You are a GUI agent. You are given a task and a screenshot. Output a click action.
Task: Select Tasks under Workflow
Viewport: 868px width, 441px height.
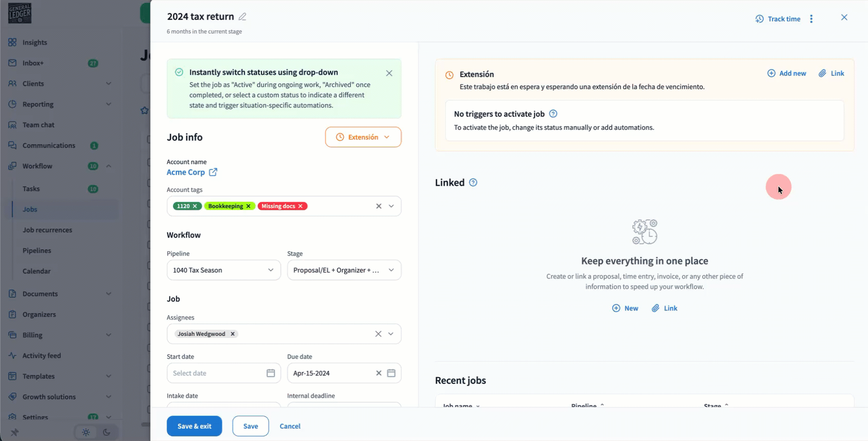[31, 189]
